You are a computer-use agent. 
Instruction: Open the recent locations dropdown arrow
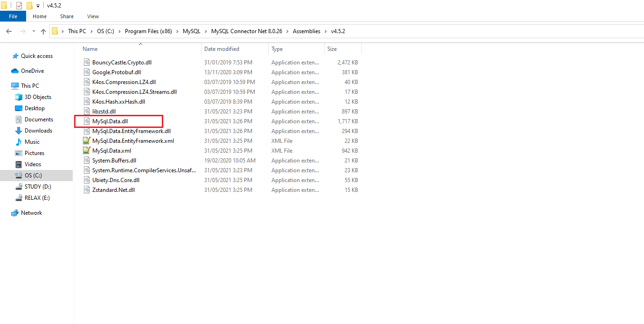[34, 31]
